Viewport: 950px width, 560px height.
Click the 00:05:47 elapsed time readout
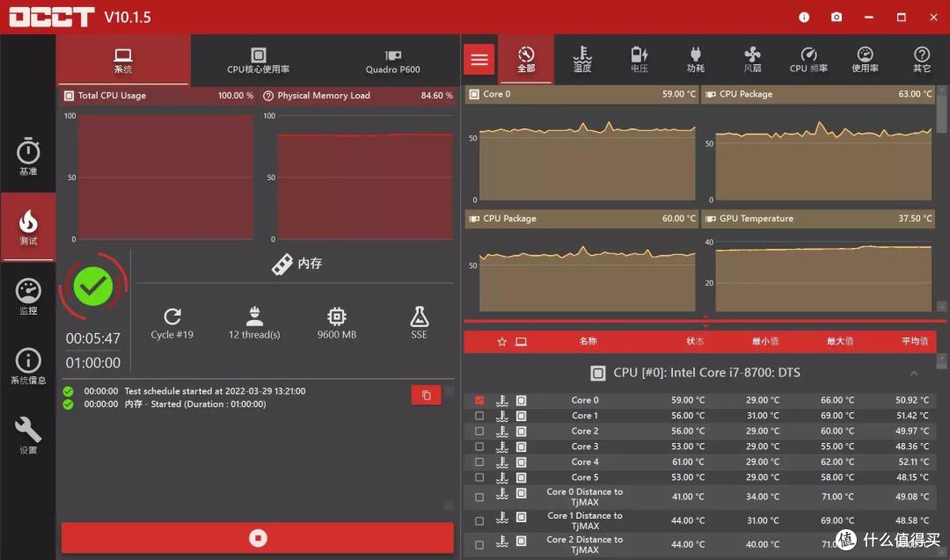coord(92,338)
